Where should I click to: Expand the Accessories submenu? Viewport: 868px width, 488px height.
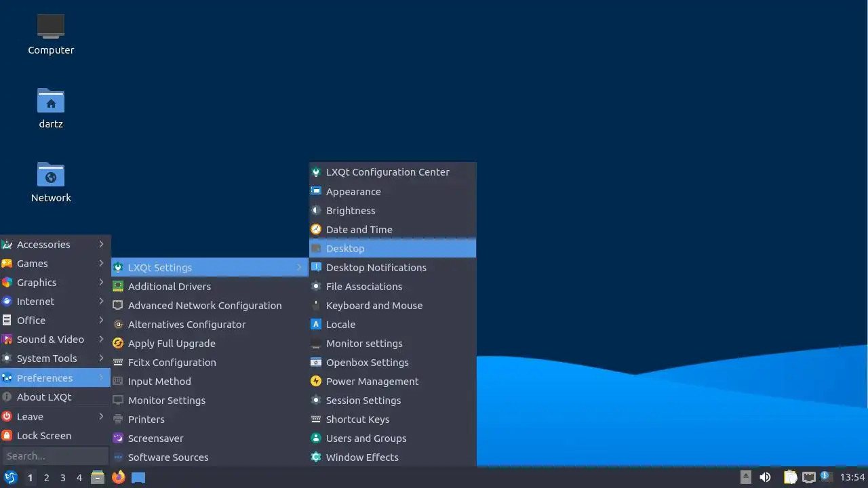point(55,245)
